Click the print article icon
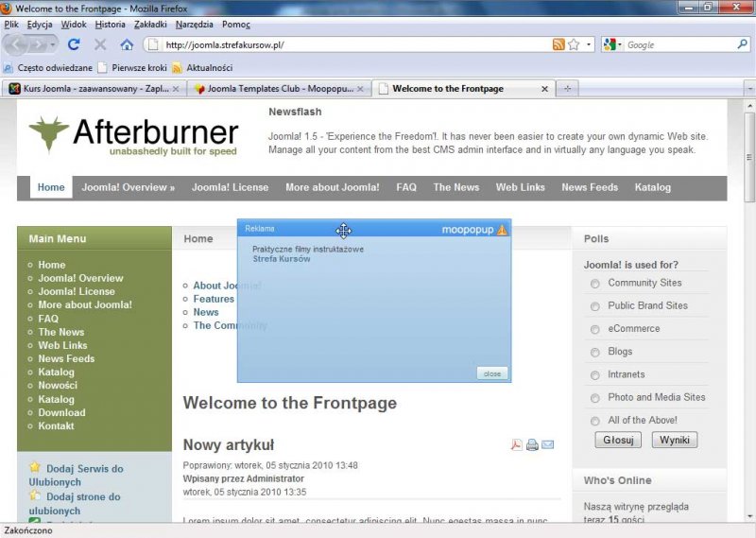756x538 pixels. coord(532,445)
